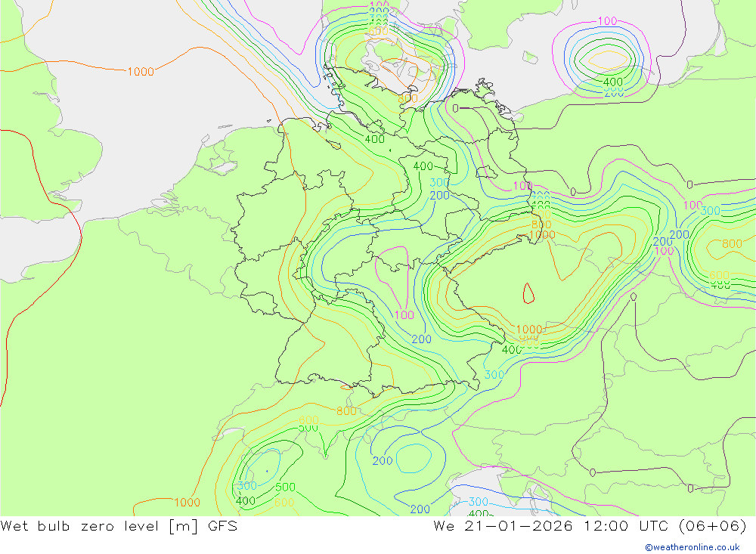The height and width of the screenshot is (554, 756).
Task: Click the weatheronline.co.uk copyright link
Action: (x=692, y=547)
